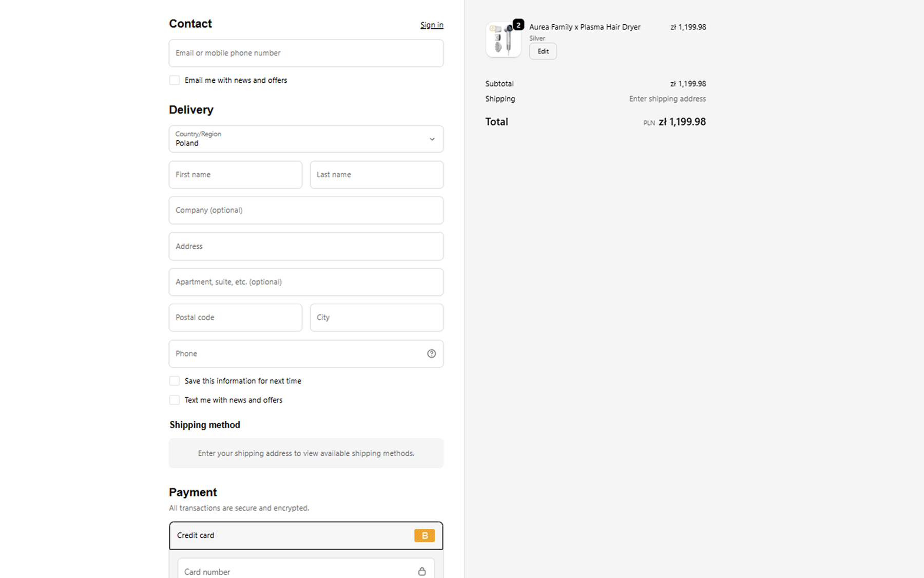
Task: Click the orange B payment badge
Action: click(424, 535)
